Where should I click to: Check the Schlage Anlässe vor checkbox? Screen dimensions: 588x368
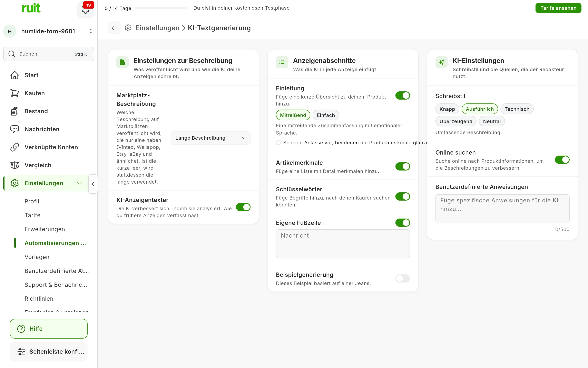click(x=278, y=143)
